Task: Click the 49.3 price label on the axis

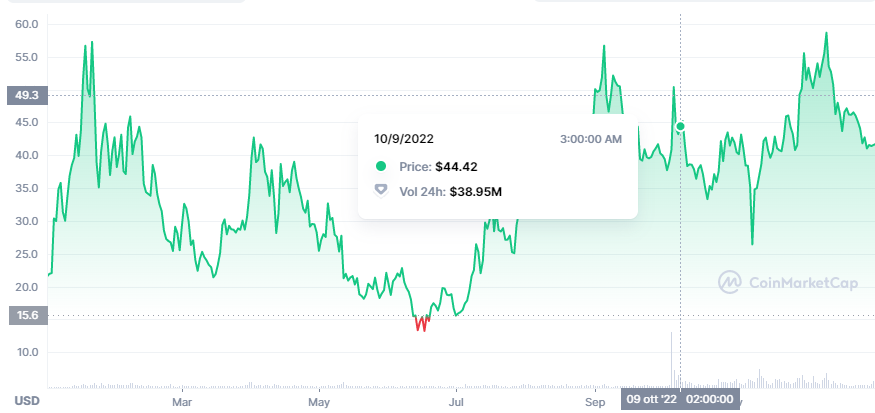Action: pos(26,95)
